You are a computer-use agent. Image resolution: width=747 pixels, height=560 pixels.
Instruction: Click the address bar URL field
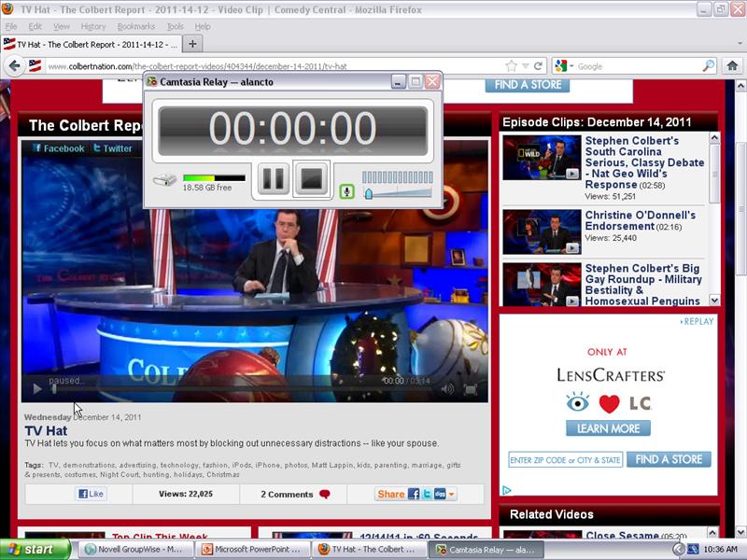point(274,66)
